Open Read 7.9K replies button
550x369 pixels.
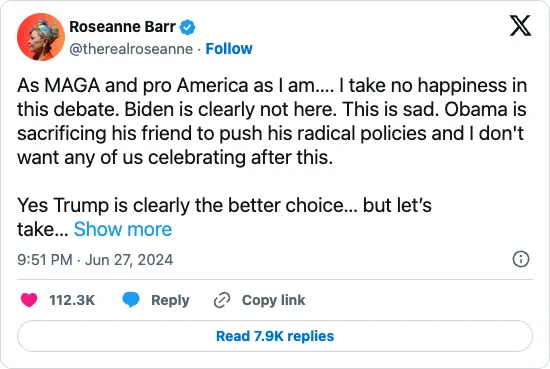(275, 336)
